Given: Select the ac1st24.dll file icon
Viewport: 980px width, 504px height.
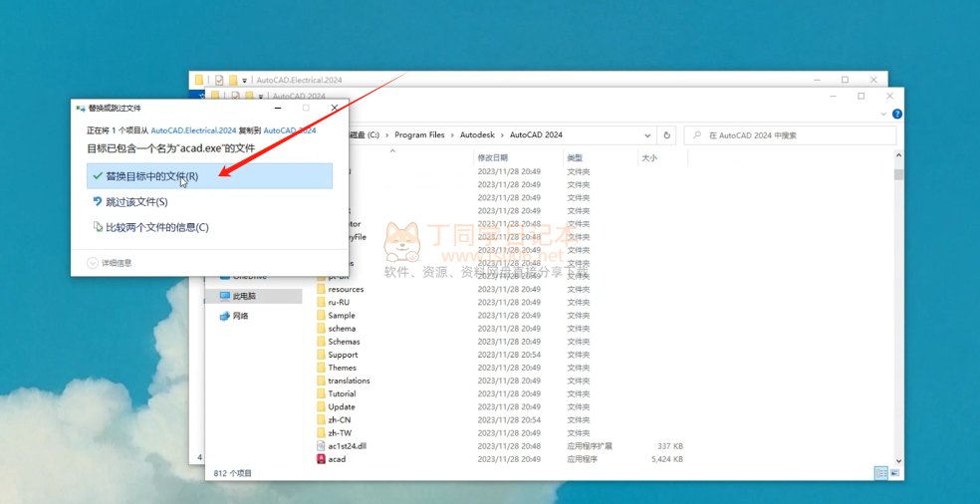Looking at the screenshot, I should 321,446.
